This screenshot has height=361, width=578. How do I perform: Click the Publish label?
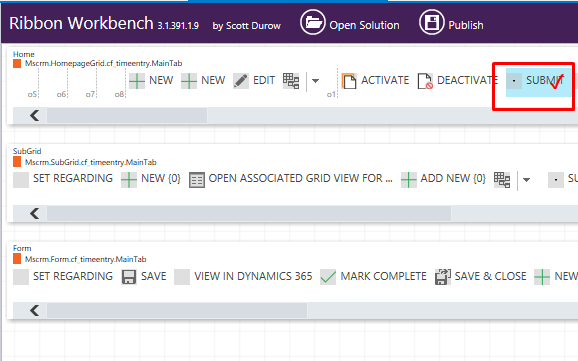(x=466, y=25)
